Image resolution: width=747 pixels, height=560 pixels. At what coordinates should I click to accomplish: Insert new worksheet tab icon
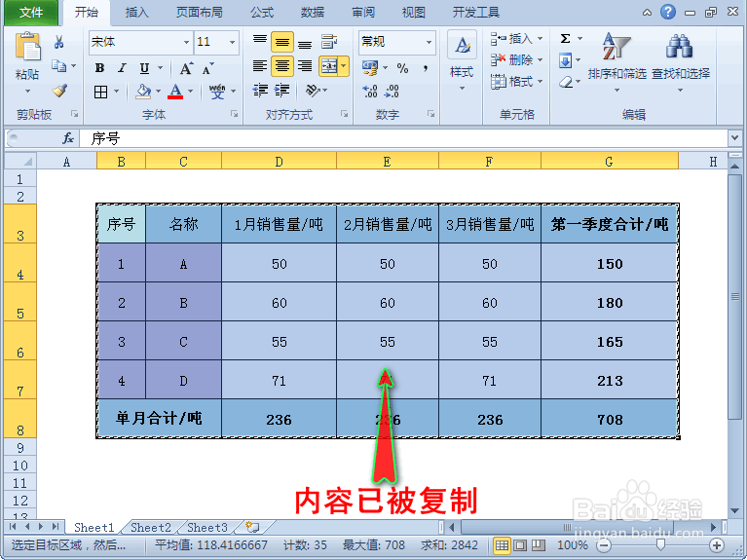(x=252, y=527)
